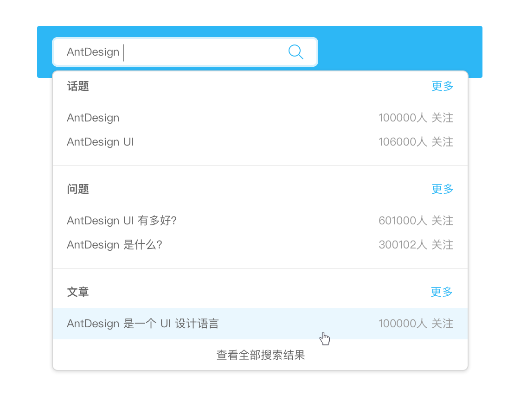Open 更多 link in 问题 section
Image resolution: width=527 pixels, height=420 pixels.
click(442, 189)
